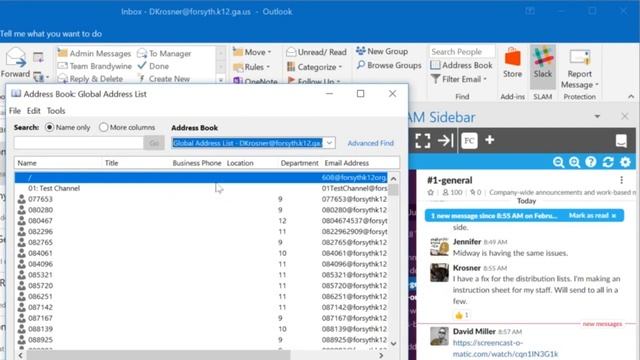Click Jennifer's name in chat
This screenshot has width=640, height=360.
pyautogui.click(x=467, y=242)
